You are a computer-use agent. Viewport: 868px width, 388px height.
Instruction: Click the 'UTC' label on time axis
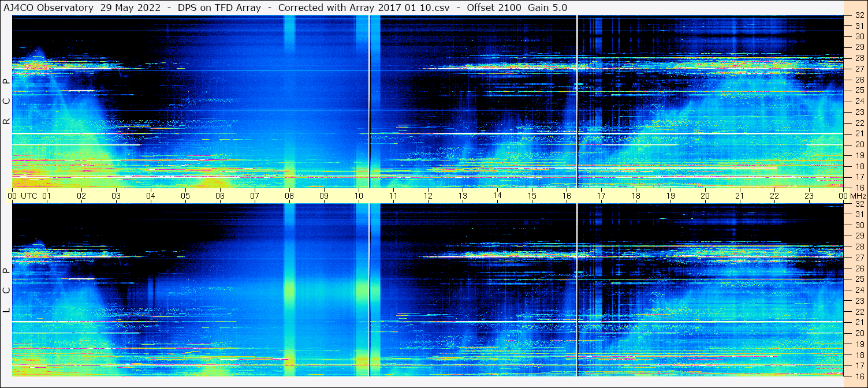point(29,196)
